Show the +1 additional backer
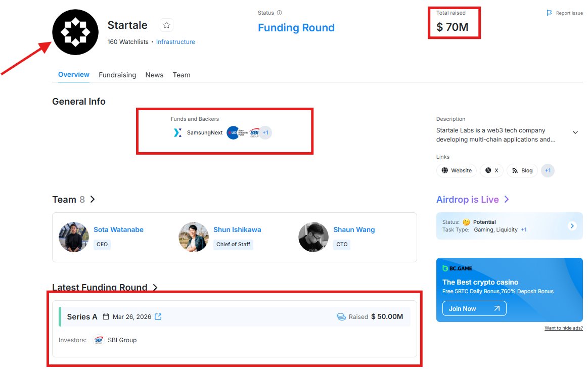Viewport: 588px width, 369px height. 265,133
